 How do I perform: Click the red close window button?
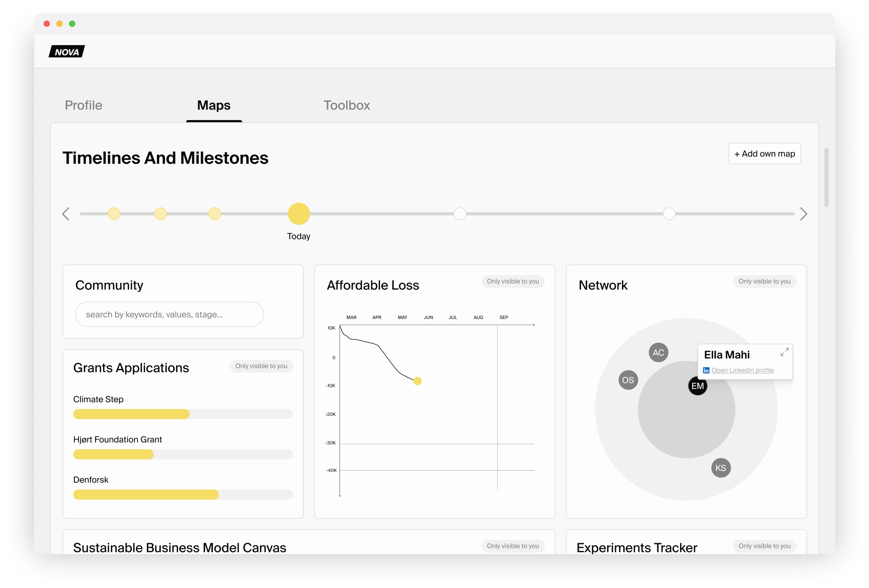click(47, 24)
